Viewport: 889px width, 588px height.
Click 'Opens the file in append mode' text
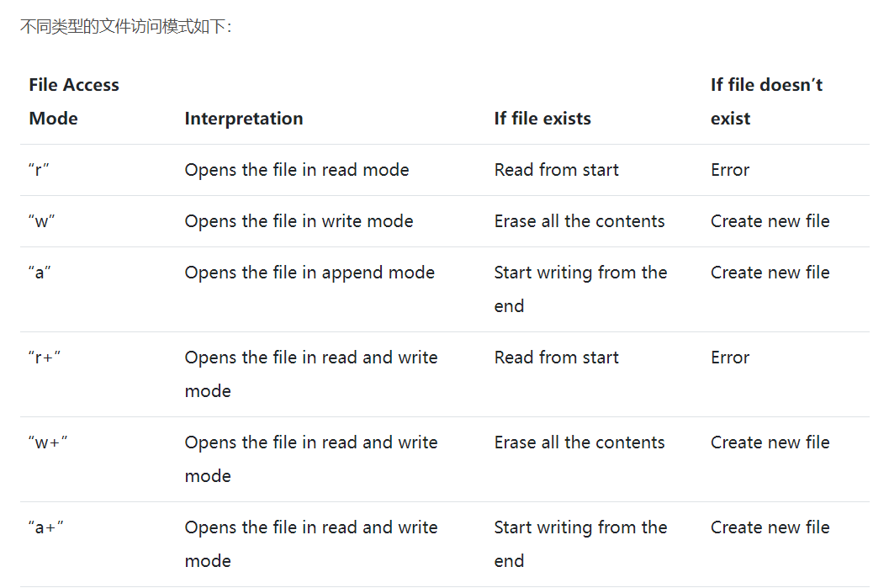tap(310, 273)
